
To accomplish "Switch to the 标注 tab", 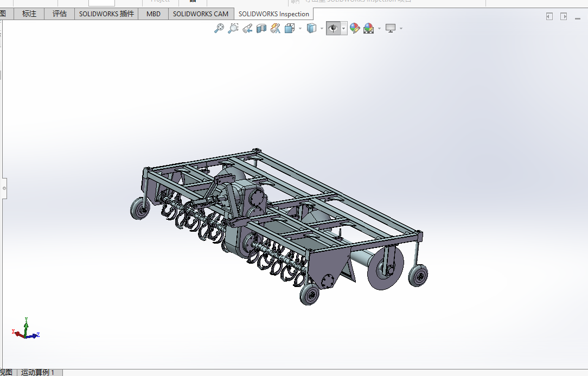I will [29, 14].
